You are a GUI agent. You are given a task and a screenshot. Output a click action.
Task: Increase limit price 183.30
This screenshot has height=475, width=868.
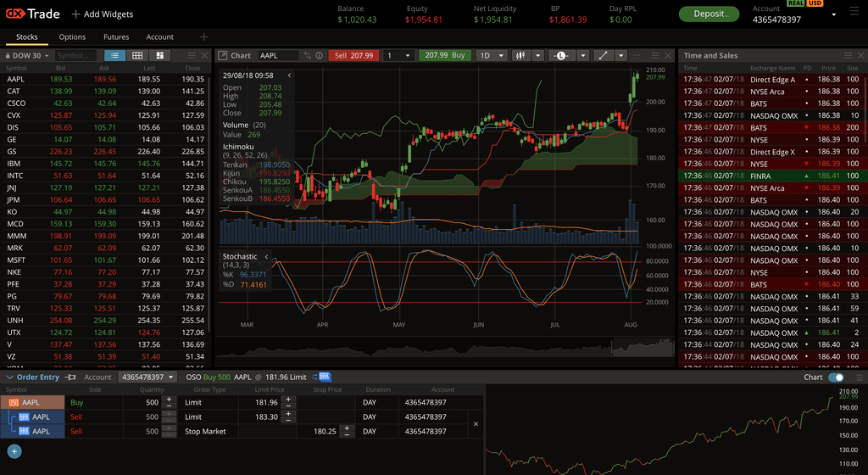coord(288,414)
